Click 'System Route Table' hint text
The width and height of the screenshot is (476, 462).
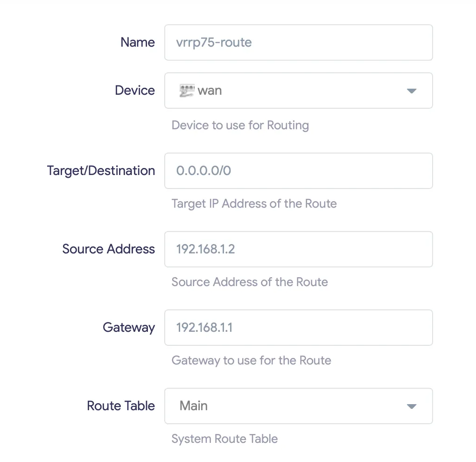tap(224, 439)
